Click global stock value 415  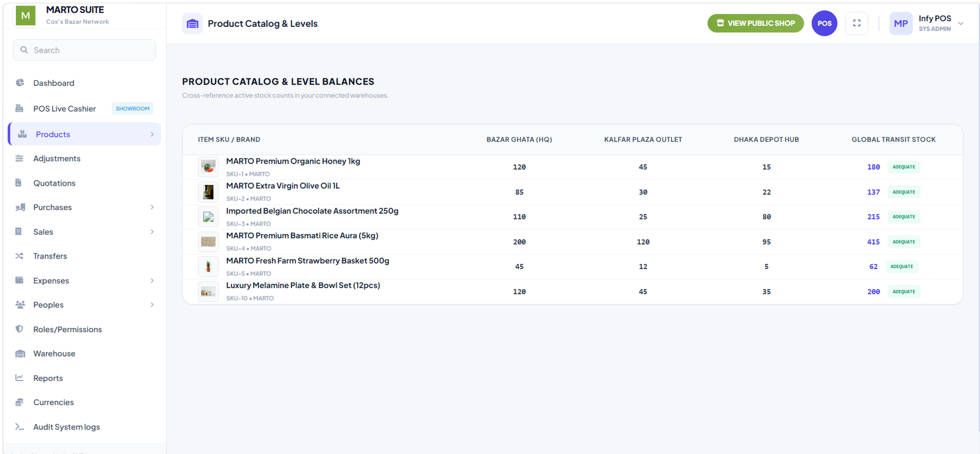tap(873, 242)
